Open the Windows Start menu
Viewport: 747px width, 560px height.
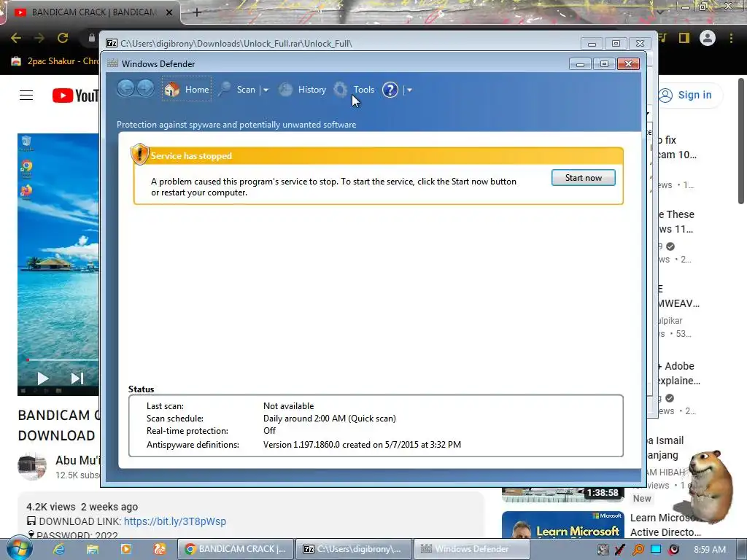19,549
